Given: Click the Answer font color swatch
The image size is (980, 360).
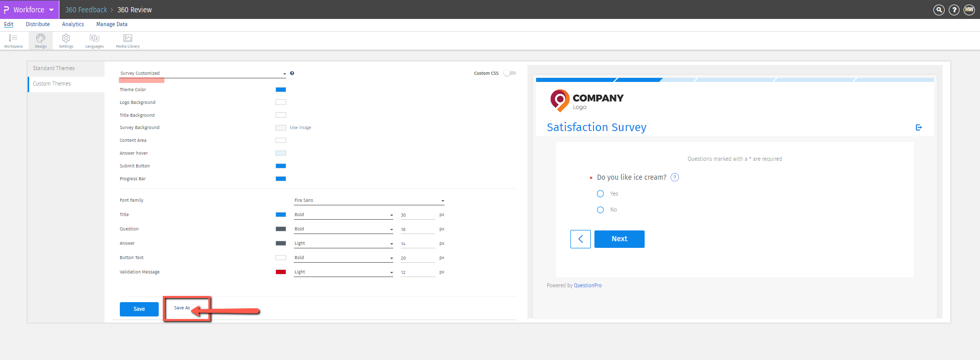Looking at the screenshot, I should (x=281, y=243).
